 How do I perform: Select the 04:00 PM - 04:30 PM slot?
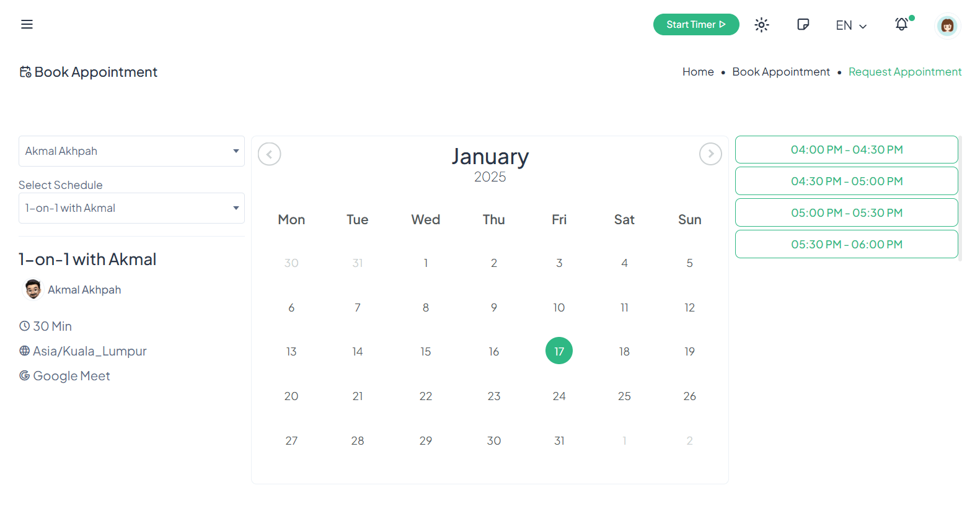(x=846, y=150)
